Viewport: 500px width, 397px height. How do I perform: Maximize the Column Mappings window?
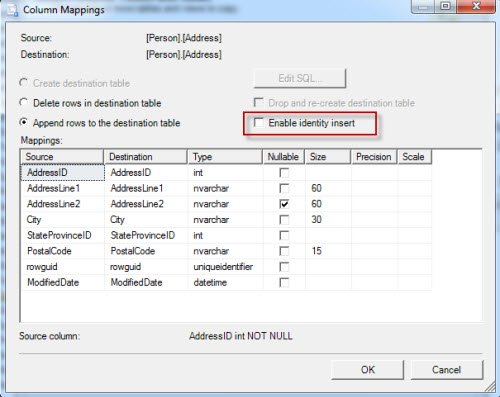(445, 6)
